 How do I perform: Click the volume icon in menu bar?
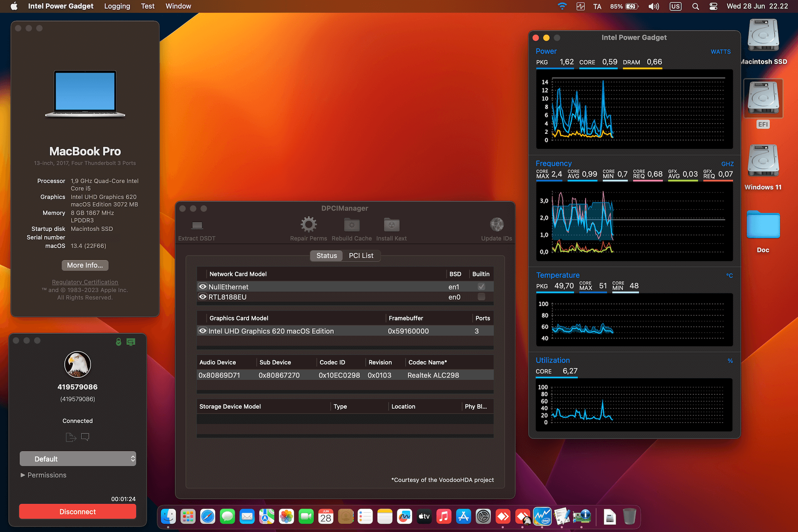click(654, 6)
